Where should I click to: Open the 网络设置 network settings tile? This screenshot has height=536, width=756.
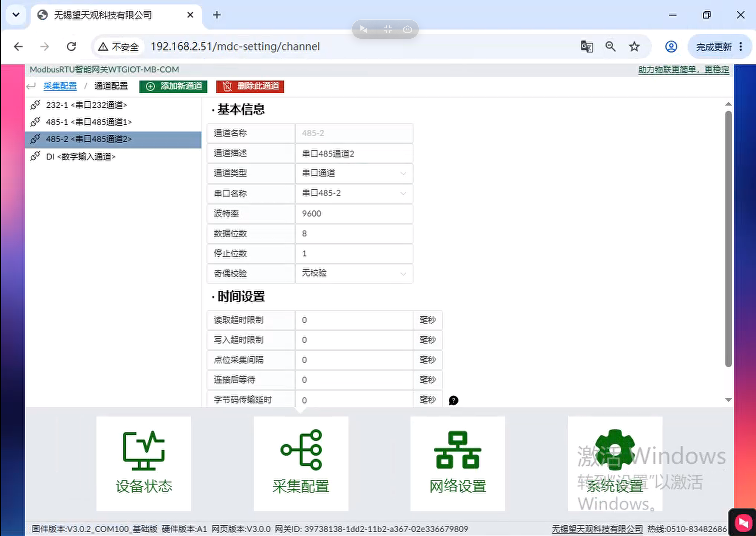pos(458,463)
